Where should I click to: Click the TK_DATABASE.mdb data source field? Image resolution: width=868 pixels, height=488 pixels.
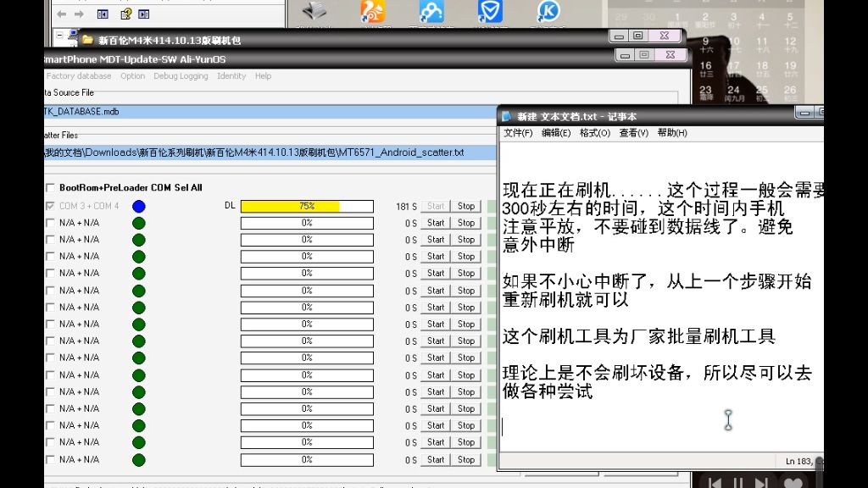[270, 112]
